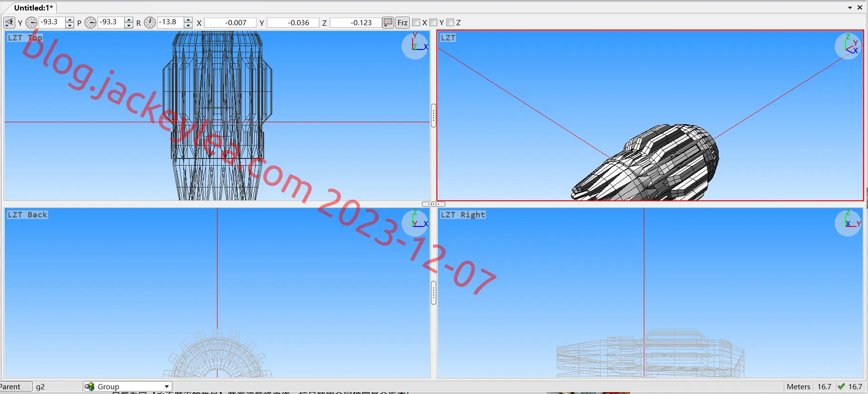Decrease roll with the down spinner arrow
The image size is (868, 394).
point(188,25)
